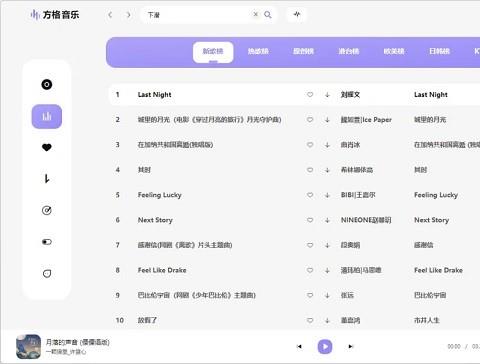
Task: Download the Feeling Lucky song
Action: click(327, 195)
